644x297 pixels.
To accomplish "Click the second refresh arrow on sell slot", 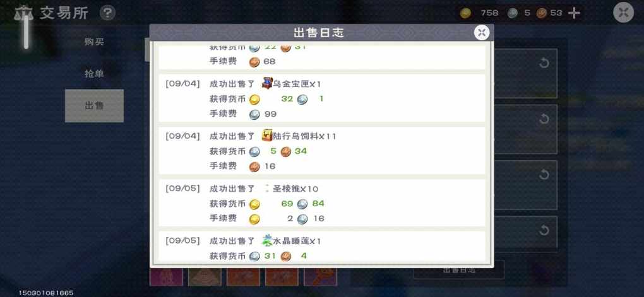I will pos(544,119).
